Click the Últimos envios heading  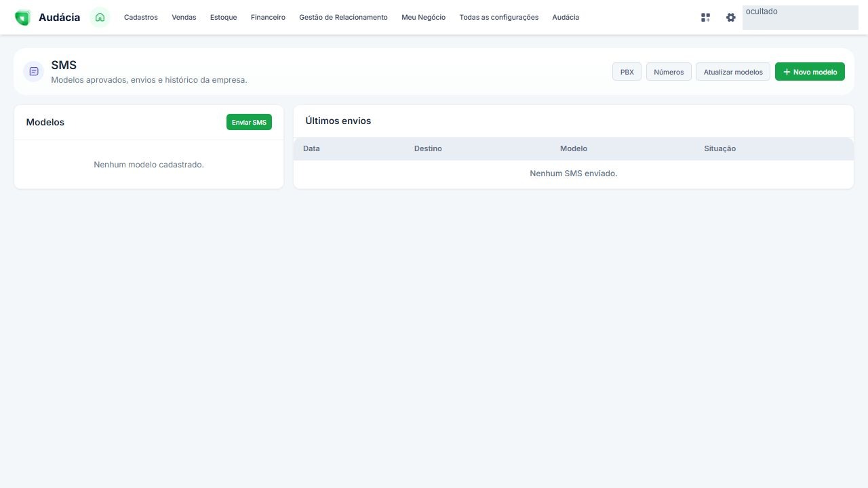[338, 121]
